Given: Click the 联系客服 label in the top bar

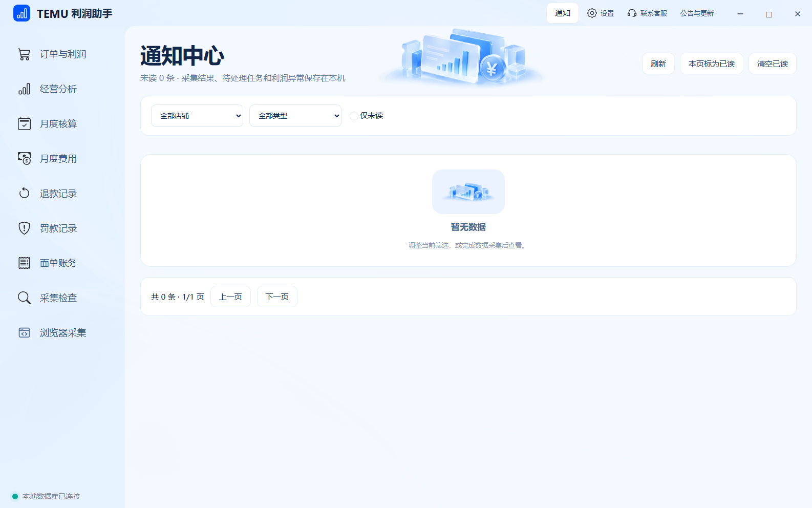Looking at the screenshot, I should [x=654, y=13].
